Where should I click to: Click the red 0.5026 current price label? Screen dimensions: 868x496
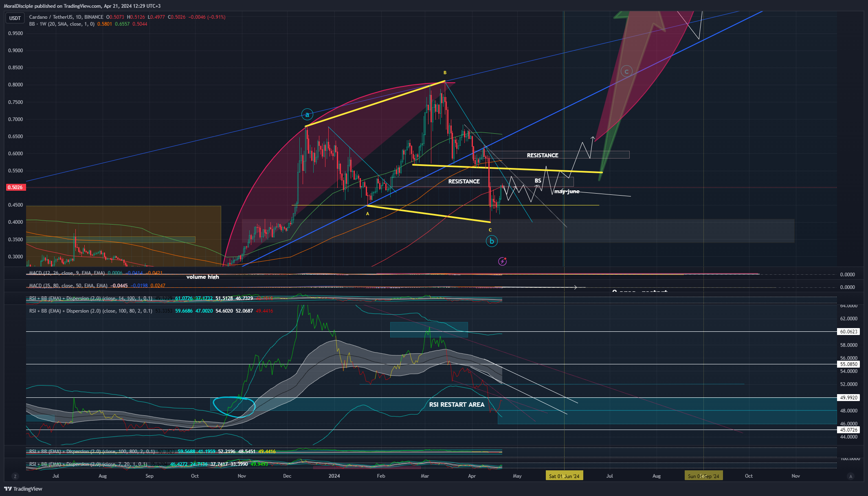(15, 187)
